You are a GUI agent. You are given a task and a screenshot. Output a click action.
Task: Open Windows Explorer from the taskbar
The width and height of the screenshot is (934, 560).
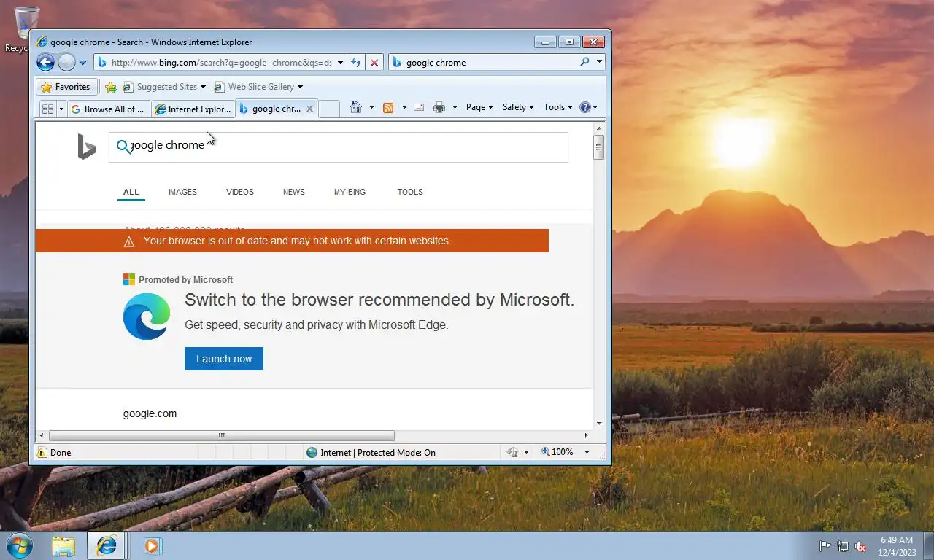[63, 545]
